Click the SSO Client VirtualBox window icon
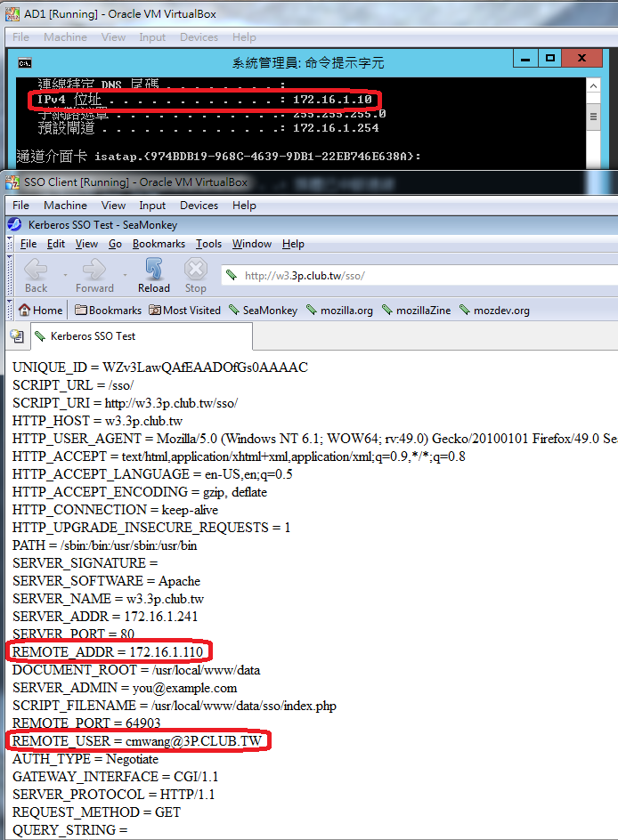Image resolution: width=618 pixels, height=840 pixels. (12, 182)
